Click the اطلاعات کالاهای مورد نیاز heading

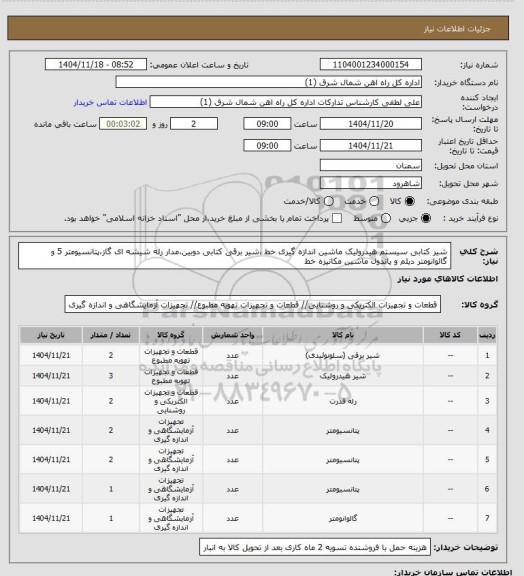(x=447, y=279)
